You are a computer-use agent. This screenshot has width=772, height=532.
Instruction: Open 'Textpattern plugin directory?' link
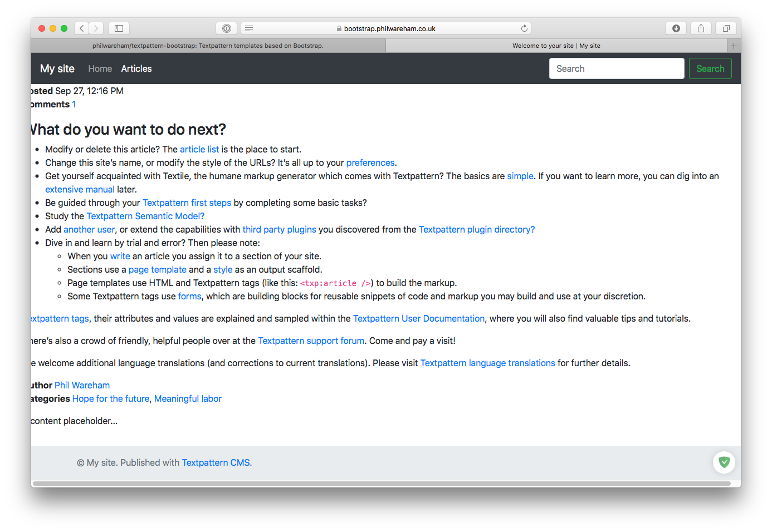tap(477, 229)
